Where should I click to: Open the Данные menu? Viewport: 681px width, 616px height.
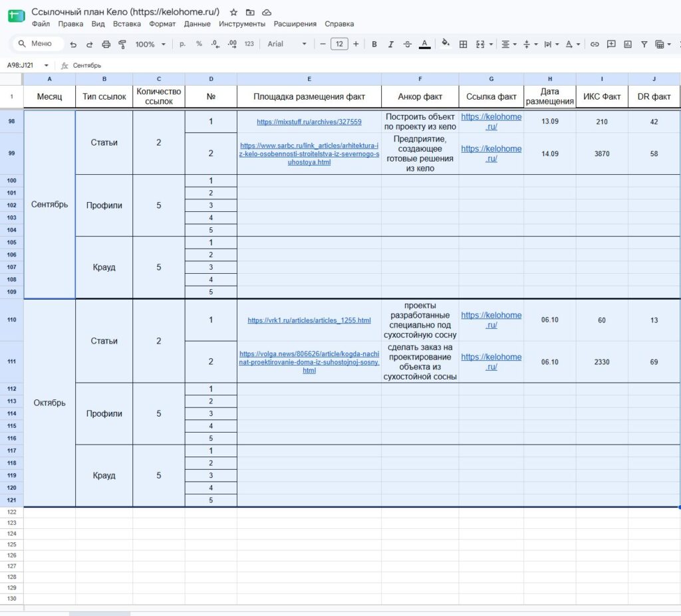click(x=197, y=24)
